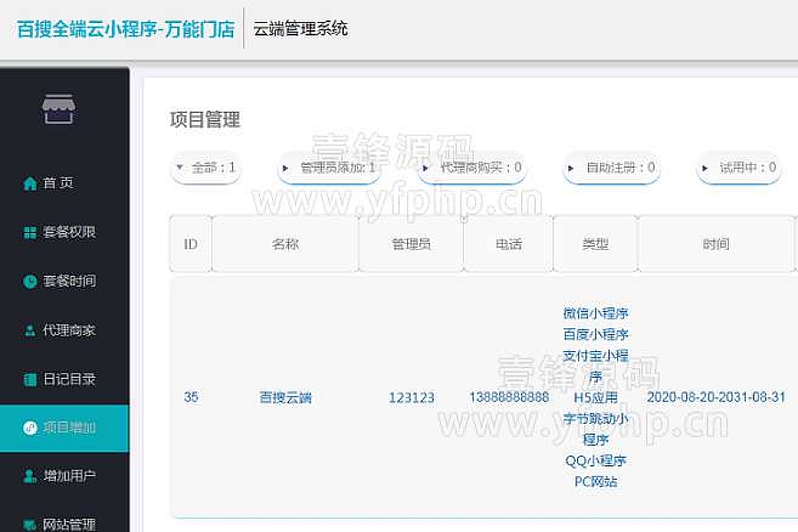Screen dimensions: 798x532
Task: Click phone number 13888888888
Action: (509, 397)
